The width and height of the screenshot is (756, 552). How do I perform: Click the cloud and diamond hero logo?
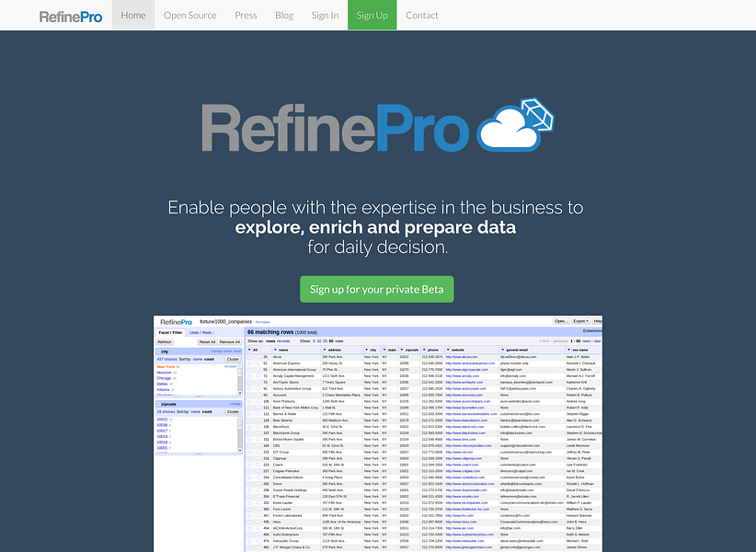click(x=515, y=125)
